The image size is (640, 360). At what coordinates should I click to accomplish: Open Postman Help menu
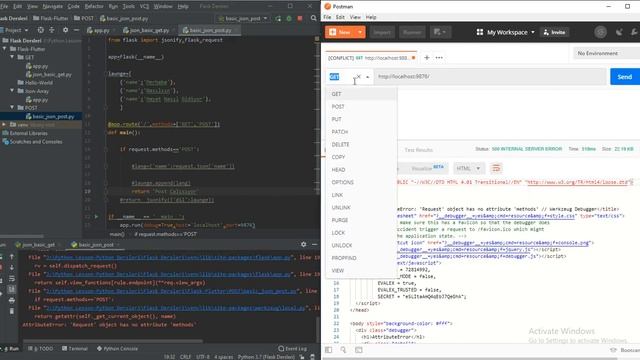coord(371,17)
